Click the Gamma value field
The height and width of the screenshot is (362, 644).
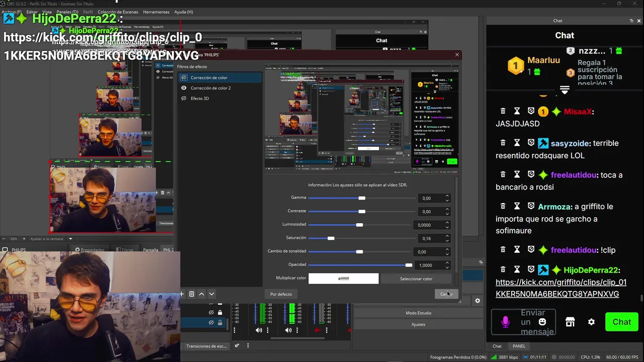tap(430, 198)
